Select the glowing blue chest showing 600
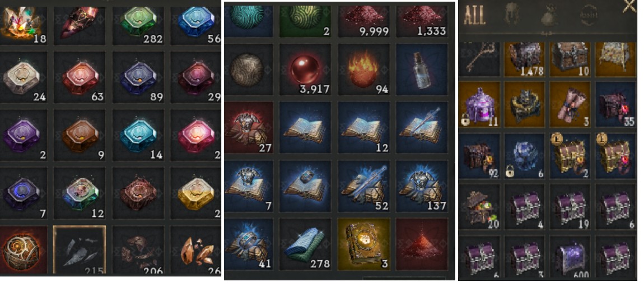Viewport: 644px width, 287px height. tap(570, 257)
